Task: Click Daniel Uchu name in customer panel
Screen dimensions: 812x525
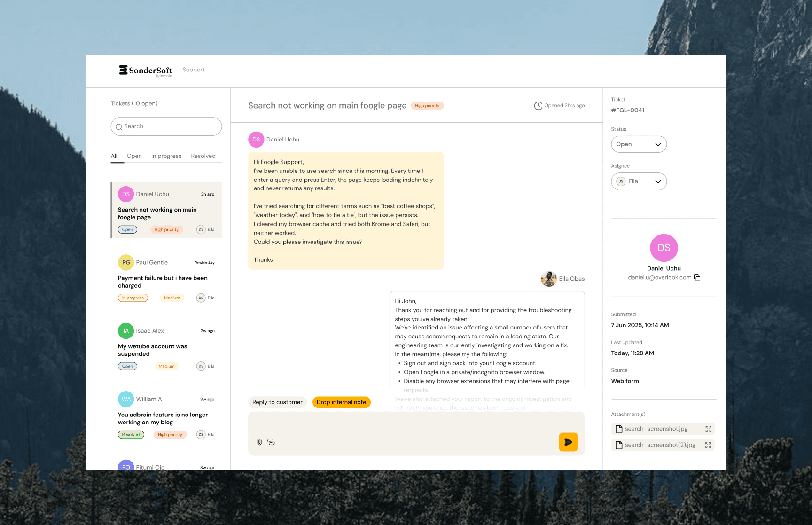Action: click(x=664, y=269)
